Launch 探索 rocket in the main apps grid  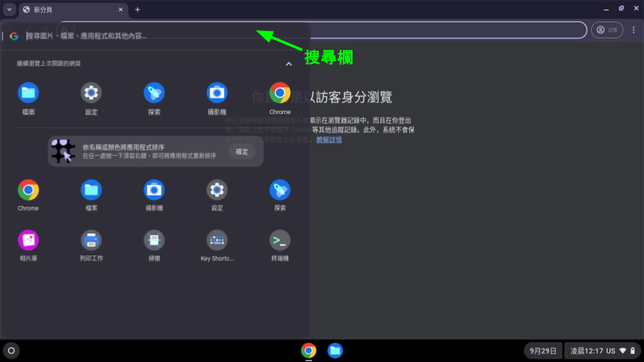click(x=280, y=190)
